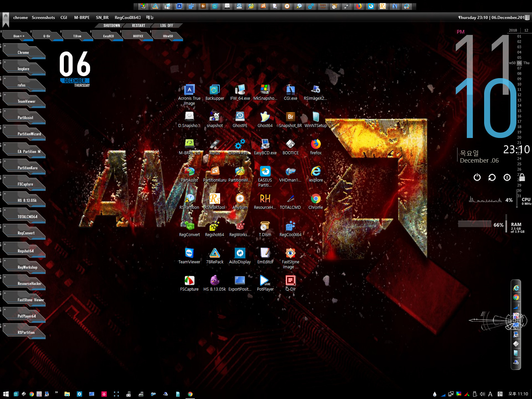Viewport: 532px width, 399px height.
Task: Click the UltraISO launcher tab
Action: tap(168, 36)
